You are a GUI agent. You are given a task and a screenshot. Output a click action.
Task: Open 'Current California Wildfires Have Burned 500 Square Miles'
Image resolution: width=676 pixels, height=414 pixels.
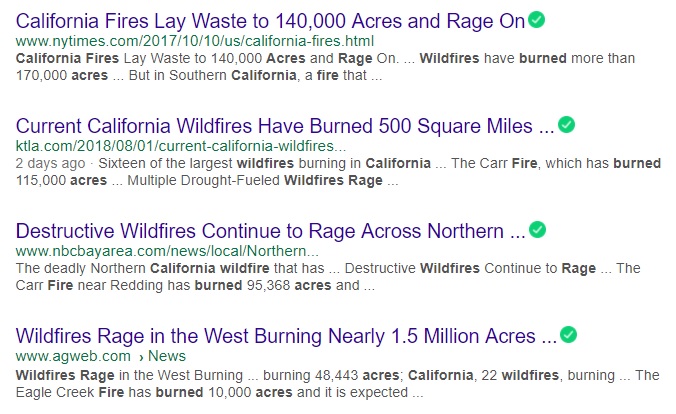click(284, 126)
